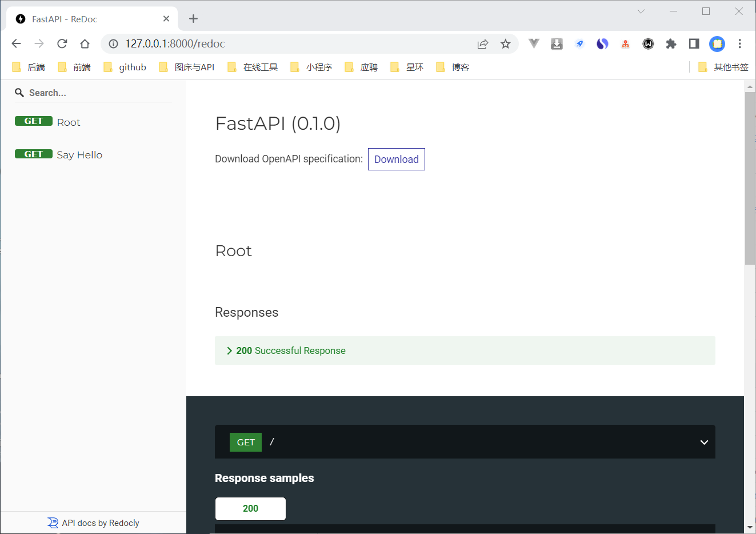Open the black W circle extension icon

click(648, 43)
